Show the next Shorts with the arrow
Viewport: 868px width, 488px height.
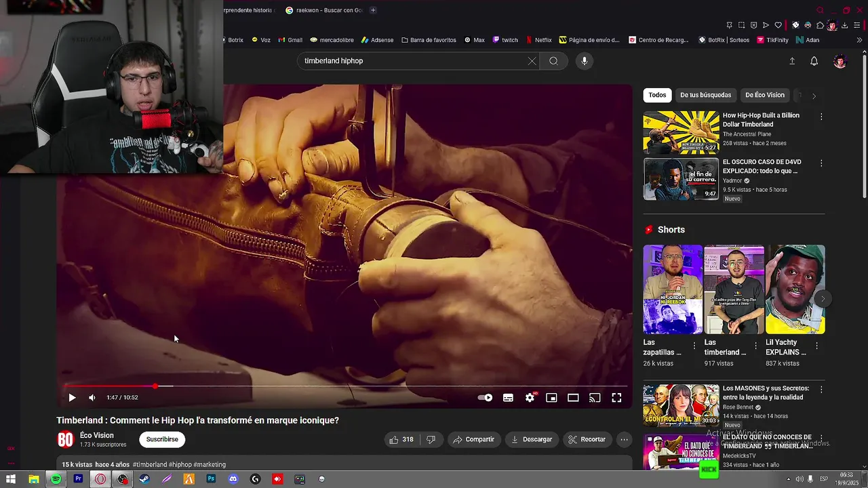[822, 298]
